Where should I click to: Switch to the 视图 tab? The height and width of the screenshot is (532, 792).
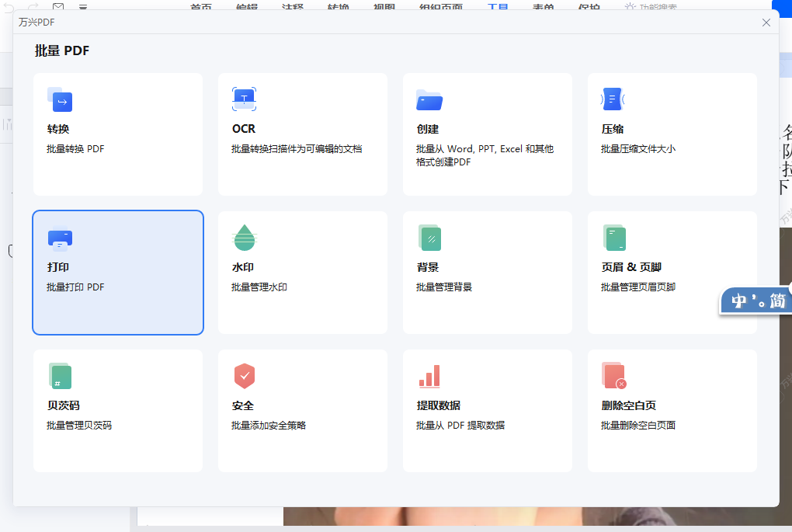(384, 6)
